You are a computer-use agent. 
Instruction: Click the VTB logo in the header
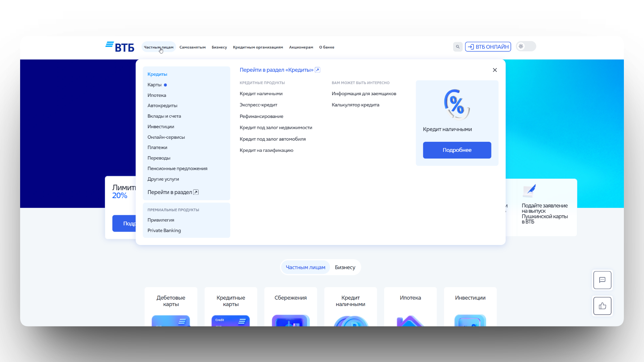click(119, 47)
